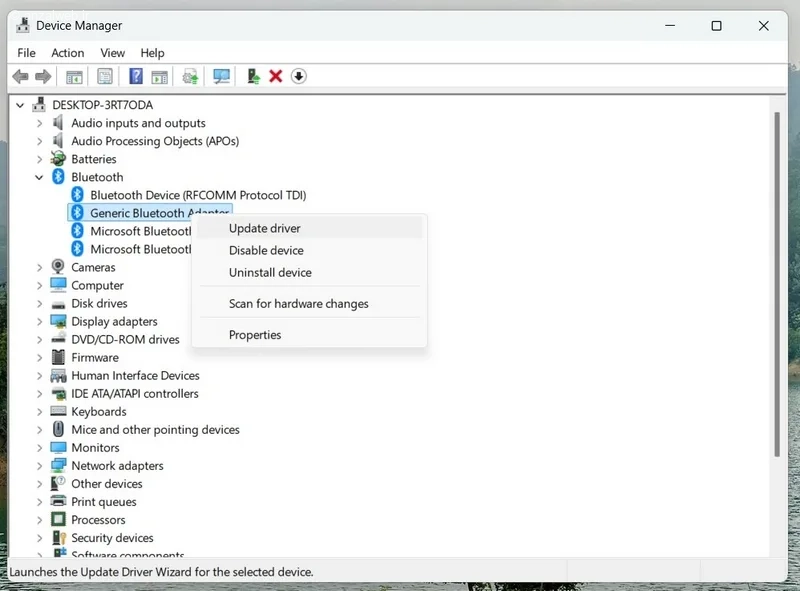Click the Display adapters label
Viewport: 800px width, 591px height.
(x=114, y=322)
